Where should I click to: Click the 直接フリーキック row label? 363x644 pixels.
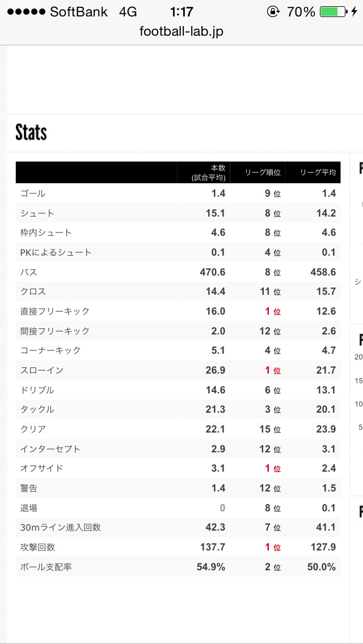pos(54,311)
